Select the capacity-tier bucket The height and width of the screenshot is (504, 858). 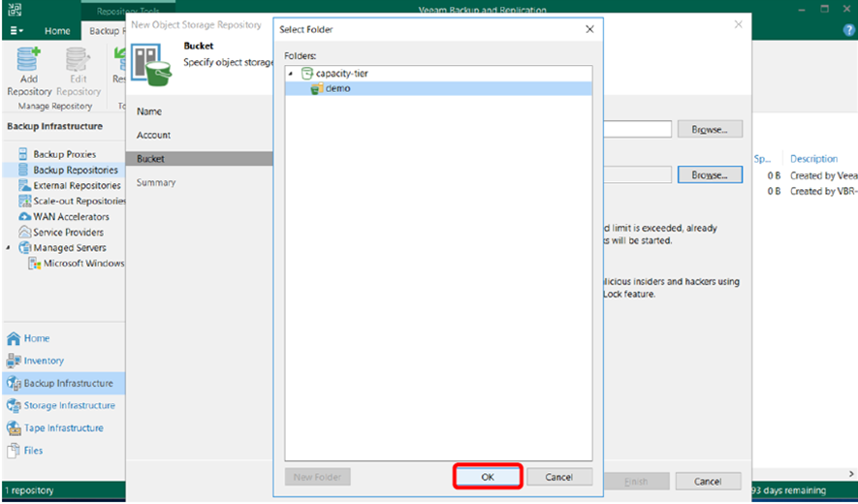pyautogui.click(x=341, y=74)
